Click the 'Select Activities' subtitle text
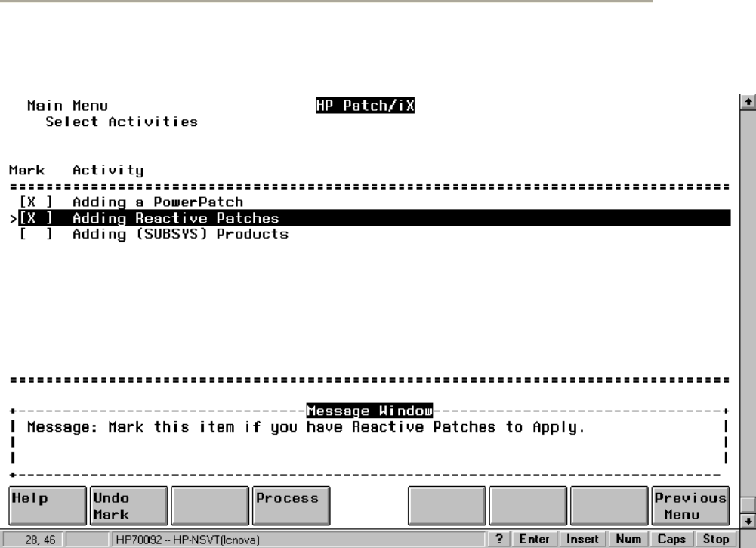This screenshot has height=548, width=756. click(x=122, y=122)
